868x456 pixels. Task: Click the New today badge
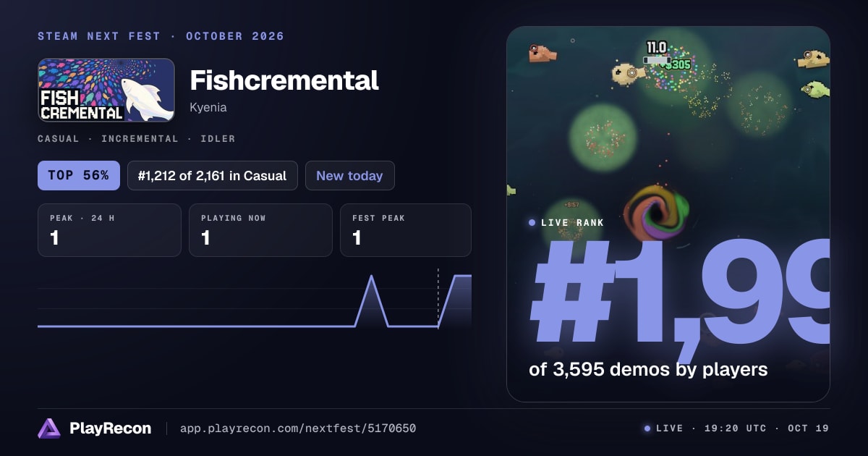350,175
